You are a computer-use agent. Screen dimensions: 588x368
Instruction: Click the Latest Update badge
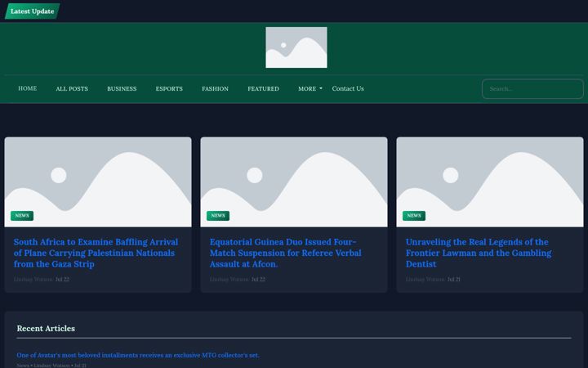[x=32, y=11]
